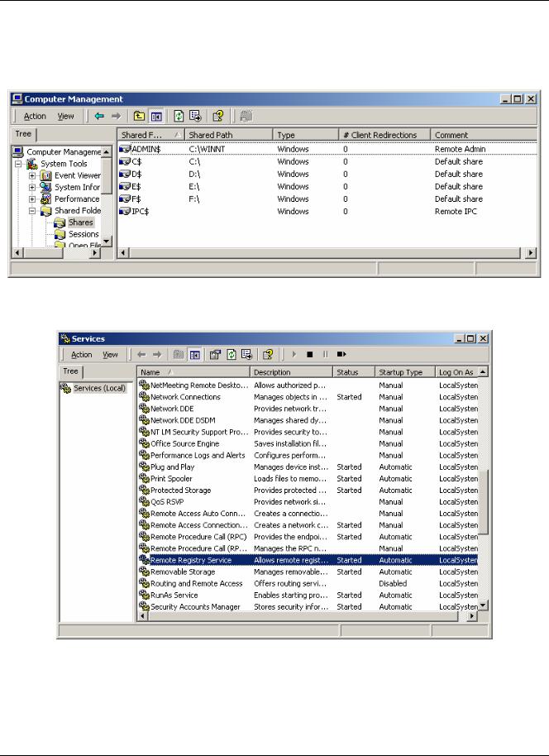Screen dimensions: 549x756
Task: Click Up One Level icon in Computer Management
Action: 139,116
